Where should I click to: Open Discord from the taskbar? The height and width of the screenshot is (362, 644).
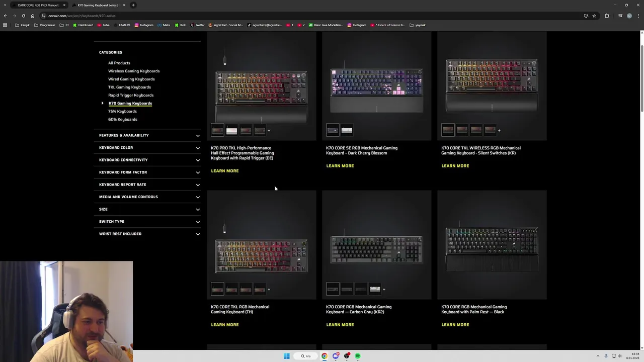point(336,356)
